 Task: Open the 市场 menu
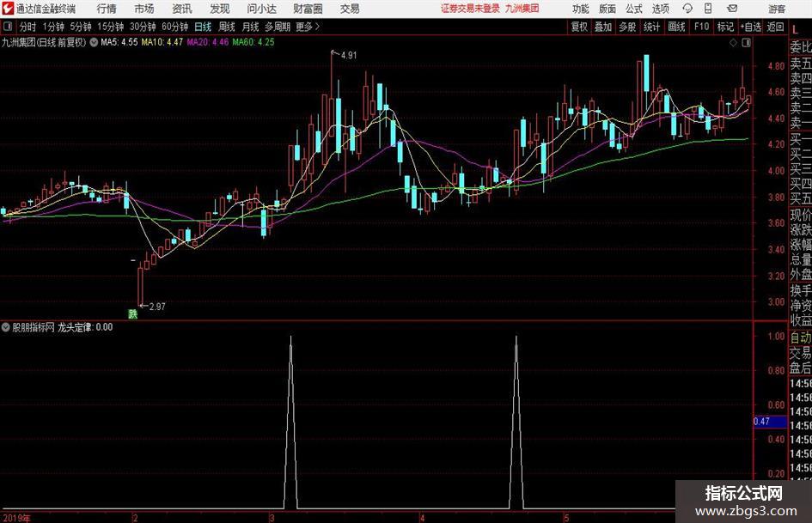coord(144,9)
